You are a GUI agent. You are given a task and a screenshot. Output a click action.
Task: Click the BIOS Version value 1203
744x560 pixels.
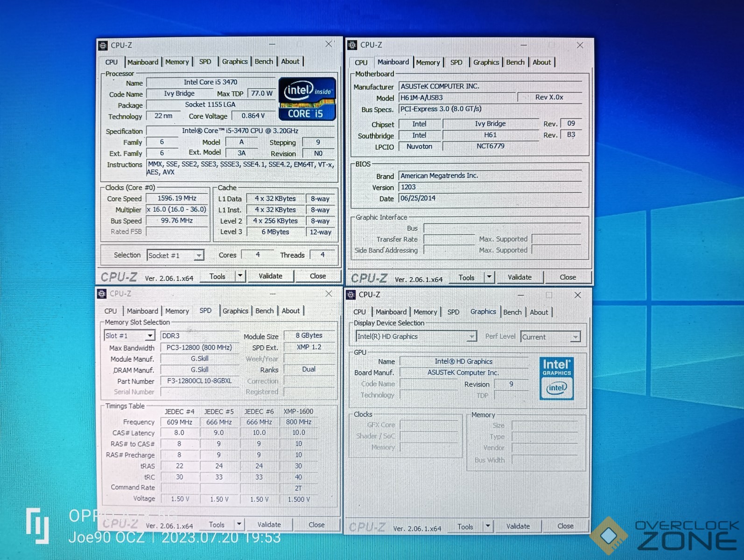490,187
